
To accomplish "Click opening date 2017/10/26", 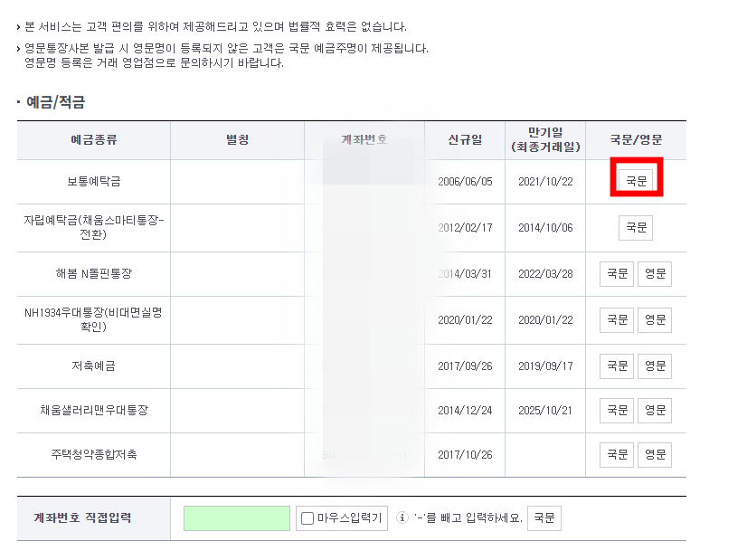I will click(x=465, y=455).
